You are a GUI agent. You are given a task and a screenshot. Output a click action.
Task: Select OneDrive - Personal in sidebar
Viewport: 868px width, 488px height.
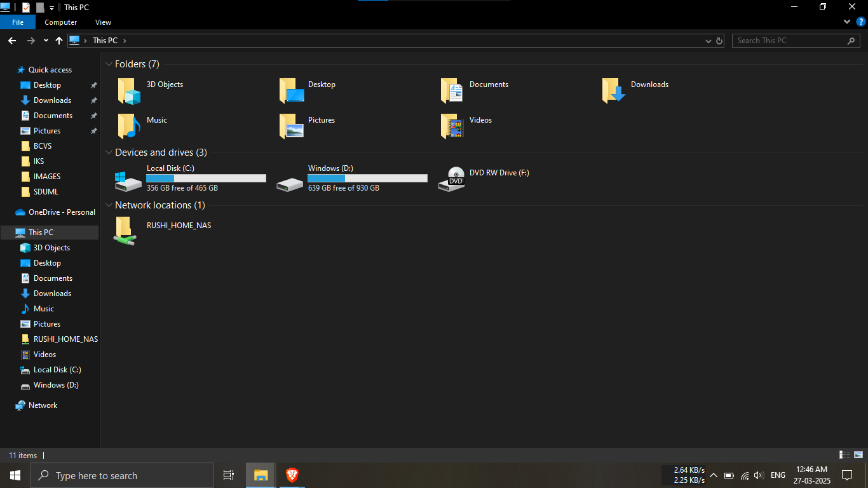[x=62, y=212]
